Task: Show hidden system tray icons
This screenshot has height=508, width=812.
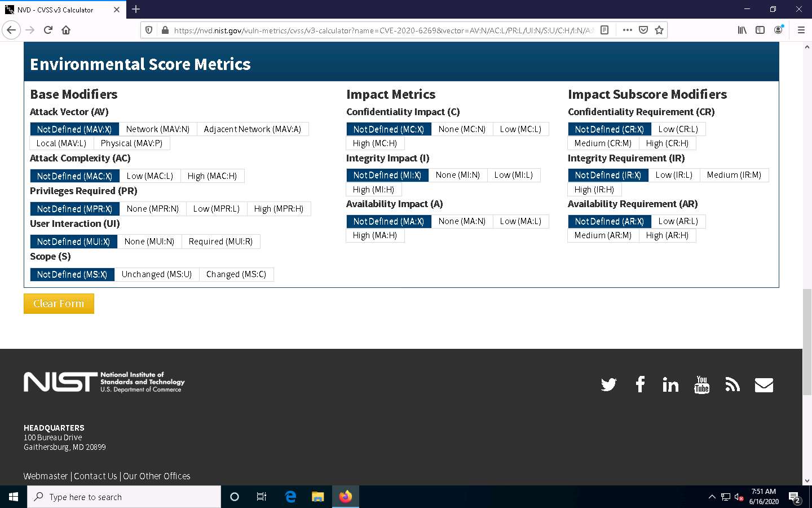Action: point(712,497)
